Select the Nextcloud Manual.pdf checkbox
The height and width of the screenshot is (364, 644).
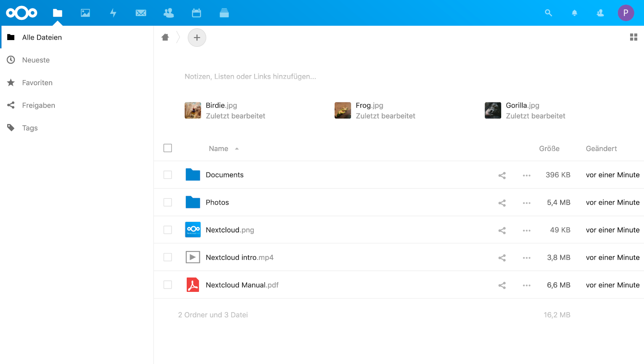tap(168, 285)
